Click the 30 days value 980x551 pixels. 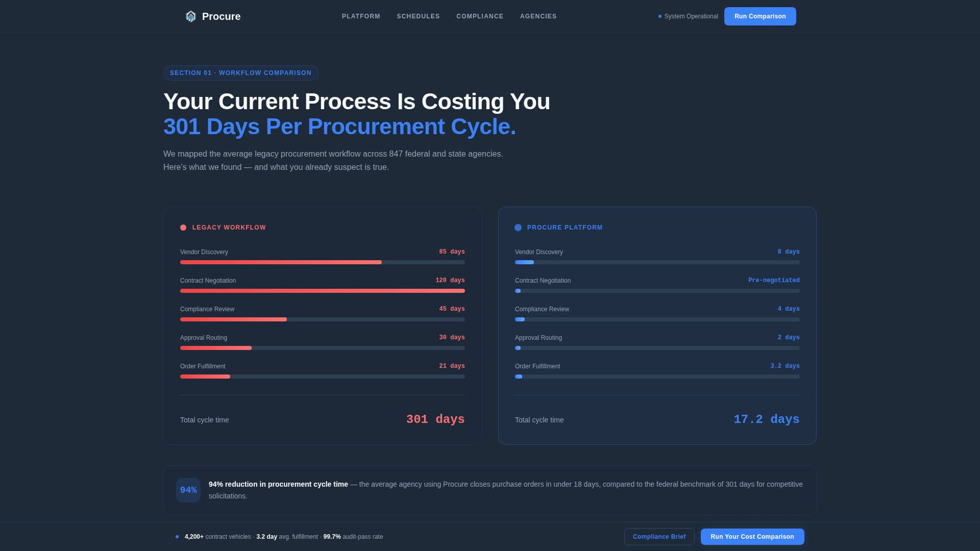(x=452, y=338)
